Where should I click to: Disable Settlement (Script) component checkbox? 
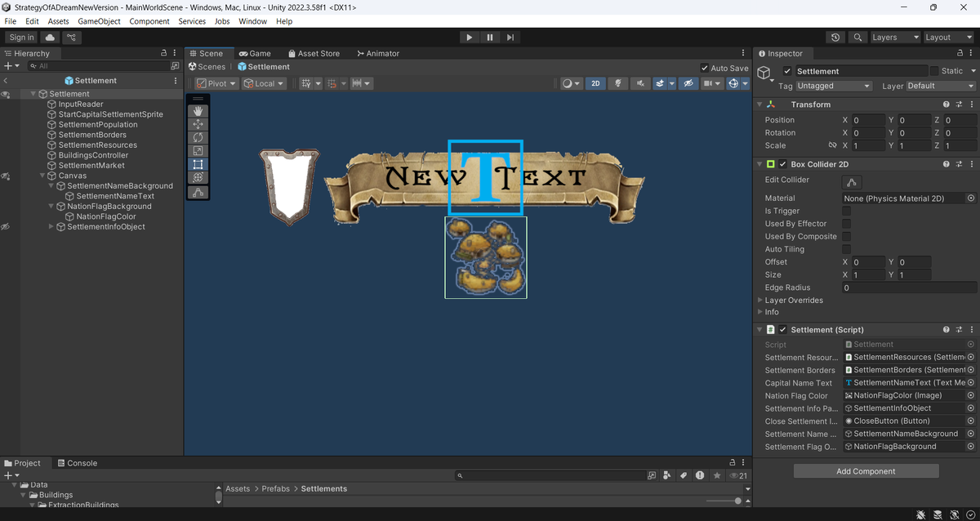click(782, 330)
